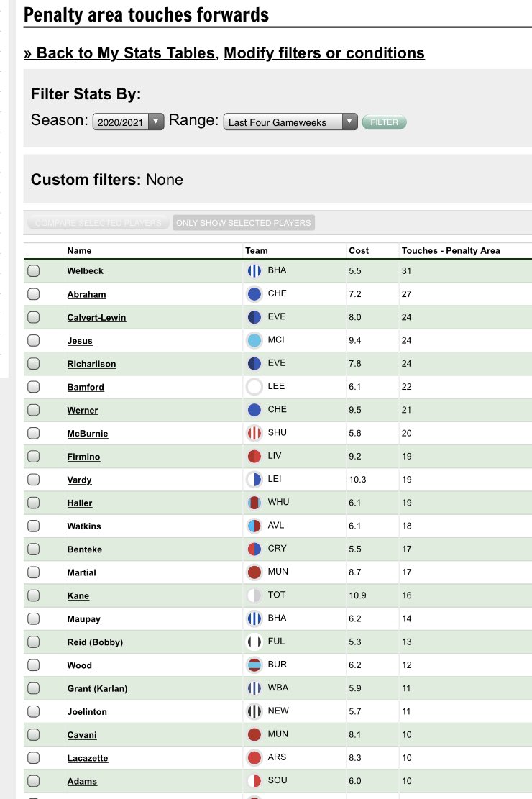Image resolution: width=532 pixels, height=799 pixels.
Task: Check the box beside Calvert-Lewin
Action: coord(34,317)
